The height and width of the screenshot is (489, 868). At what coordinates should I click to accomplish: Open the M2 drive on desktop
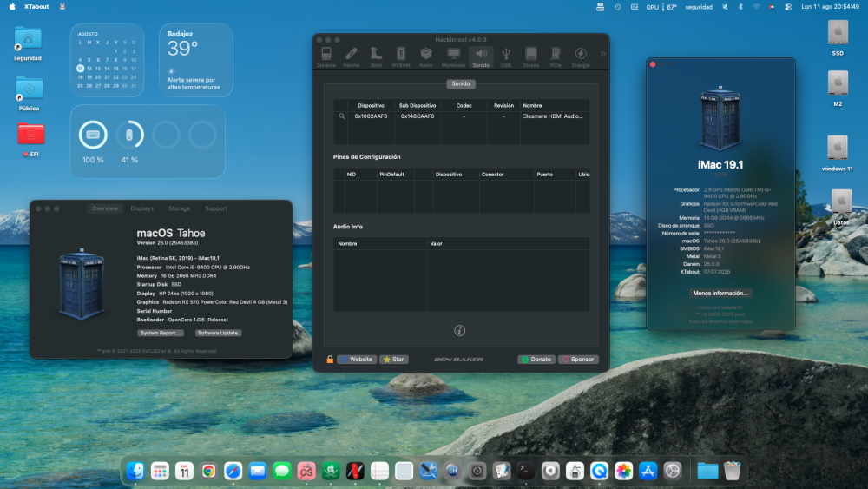(838, 89)
